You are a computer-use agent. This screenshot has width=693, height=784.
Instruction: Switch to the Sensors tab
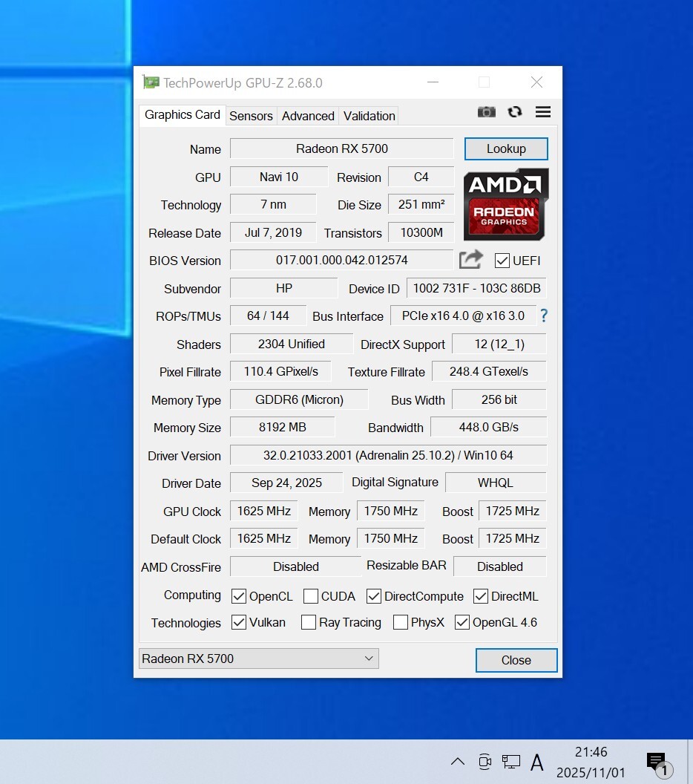point(251,116)
